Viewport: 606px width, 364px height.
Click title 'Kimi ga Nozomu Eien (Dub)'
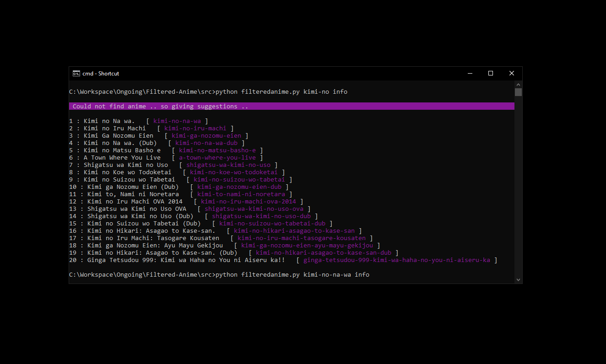(133, 187)
